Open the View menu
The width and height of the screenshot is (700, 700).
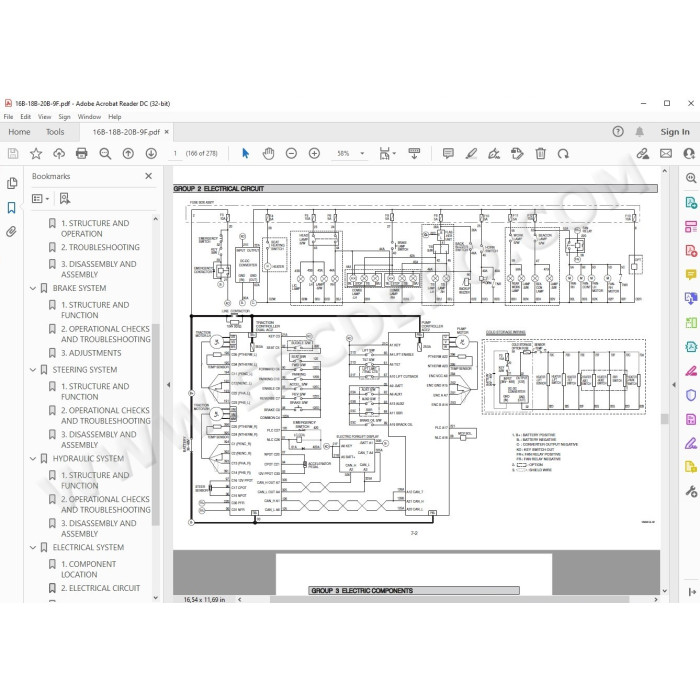[44, 117]
